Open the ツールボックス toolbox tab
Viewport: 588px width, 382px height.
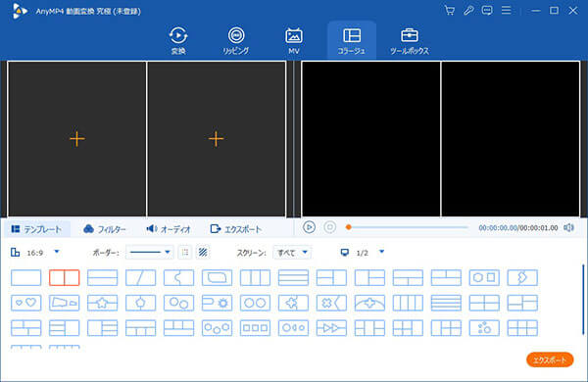(409, 40)
